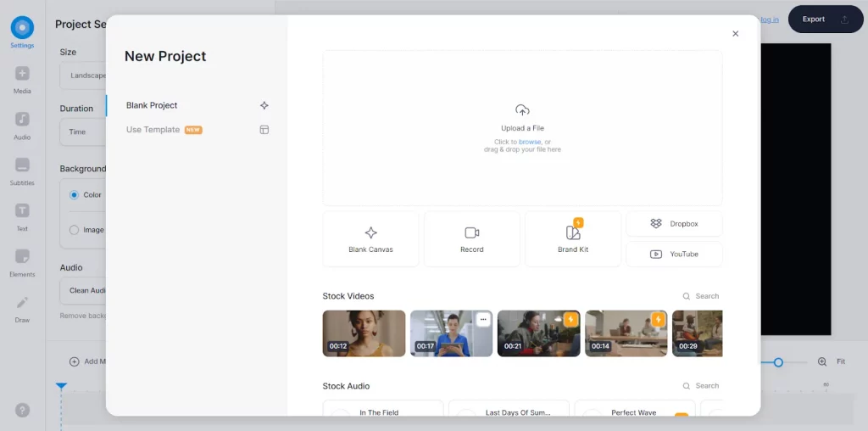Viewport: 868px width, 431px height.
Task: Open the Elements sidebar panel
Action: pos(22,262)
